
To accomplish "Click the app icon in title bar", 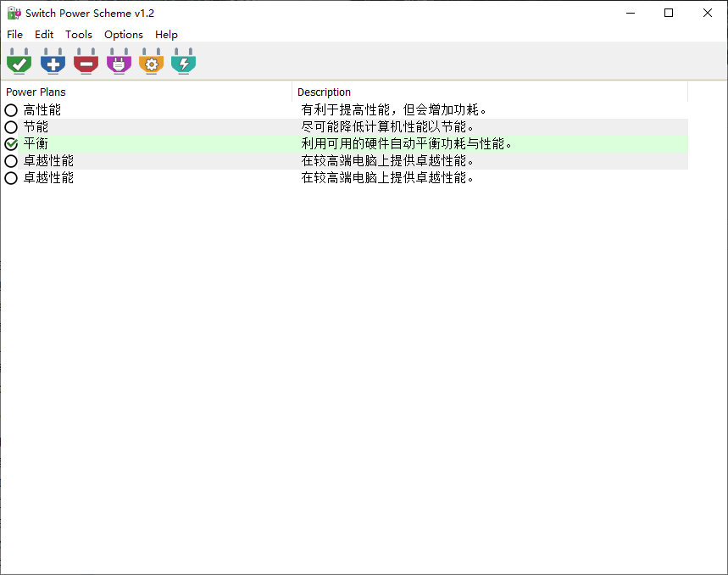I will (14, 13).
